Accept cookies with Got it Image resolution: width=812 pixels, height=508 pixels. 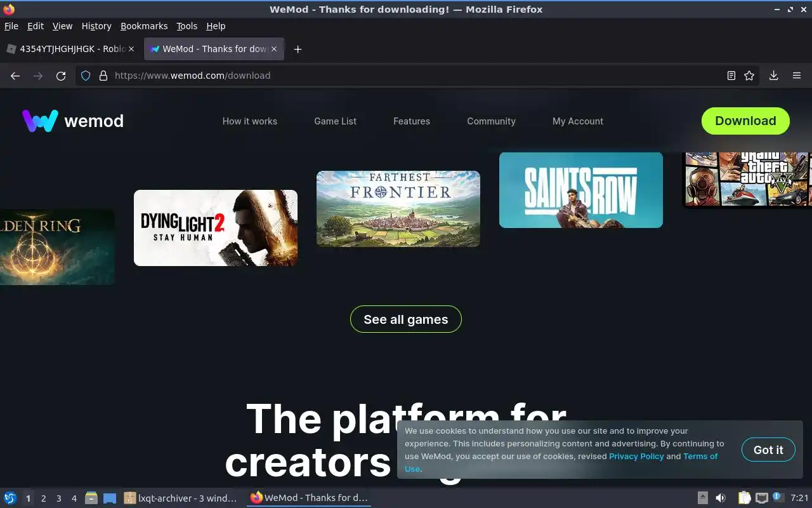pos(768,450)
